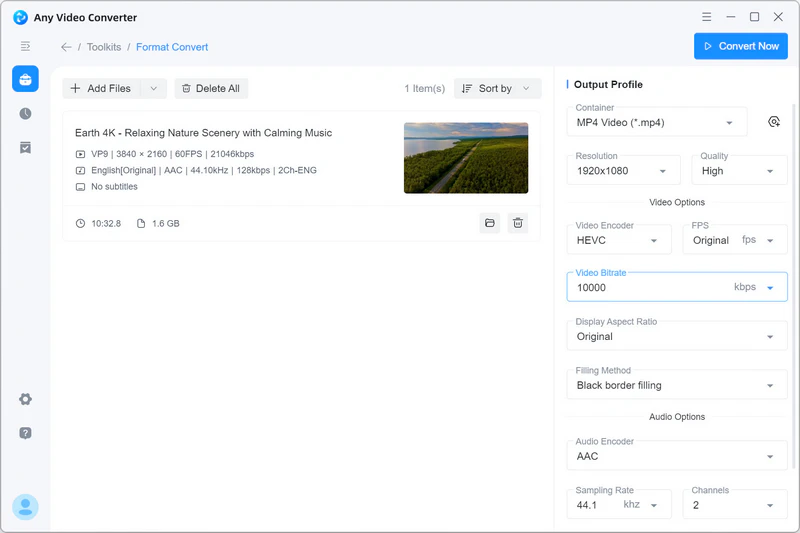Open the history clock sidebar icon
This screenshot has height=533, width=800.
tap(25, 114)
